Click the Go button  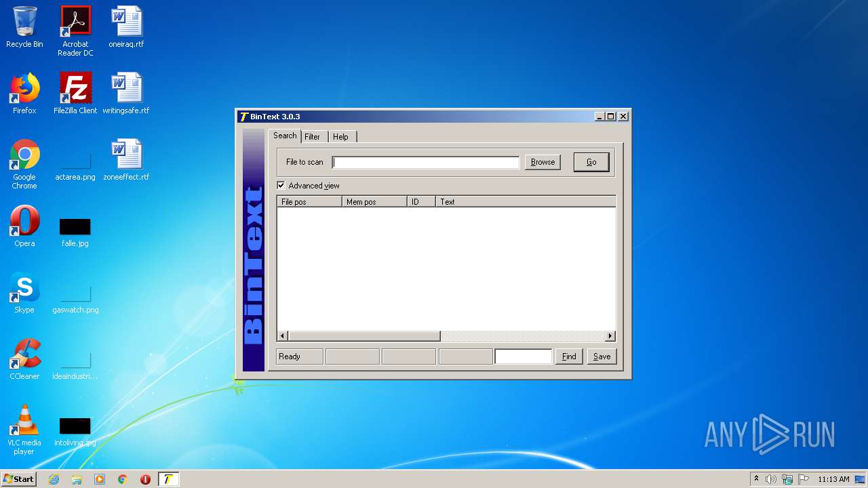tap(591, 162)
